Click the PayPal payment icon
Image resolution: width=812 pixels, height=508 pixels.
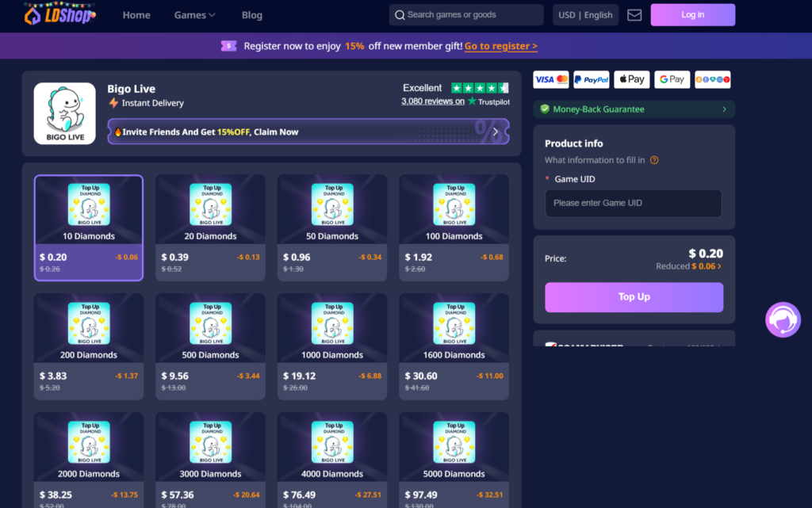pyautogui.click(x=592, y=80)
